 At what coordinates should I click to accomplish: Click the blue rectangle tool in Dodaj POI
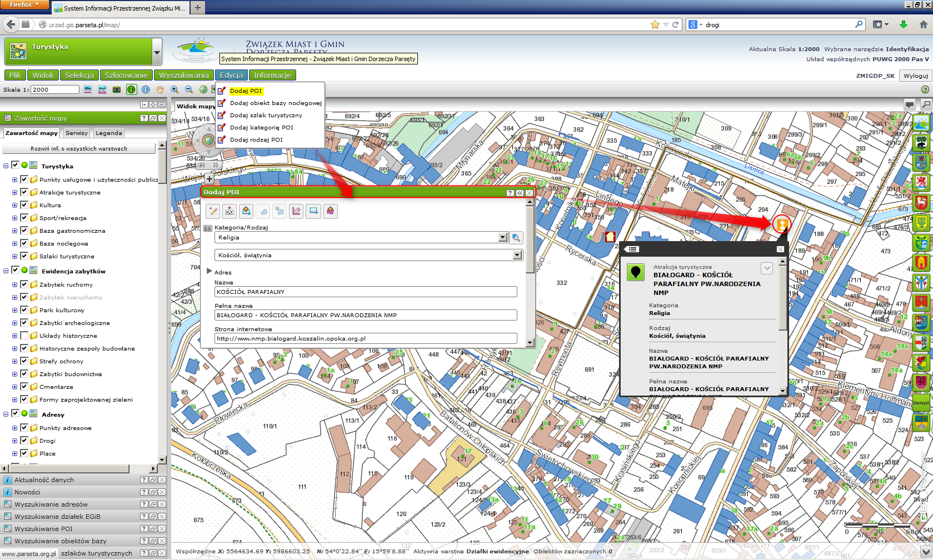tap(313, 211)
